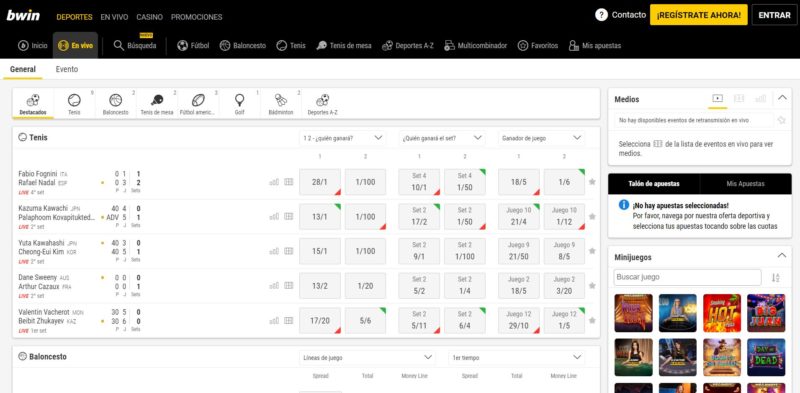The height and width of the screenshot is (393, 800).
Task: Switch Medios to statistics view
Action: (760, 99)
